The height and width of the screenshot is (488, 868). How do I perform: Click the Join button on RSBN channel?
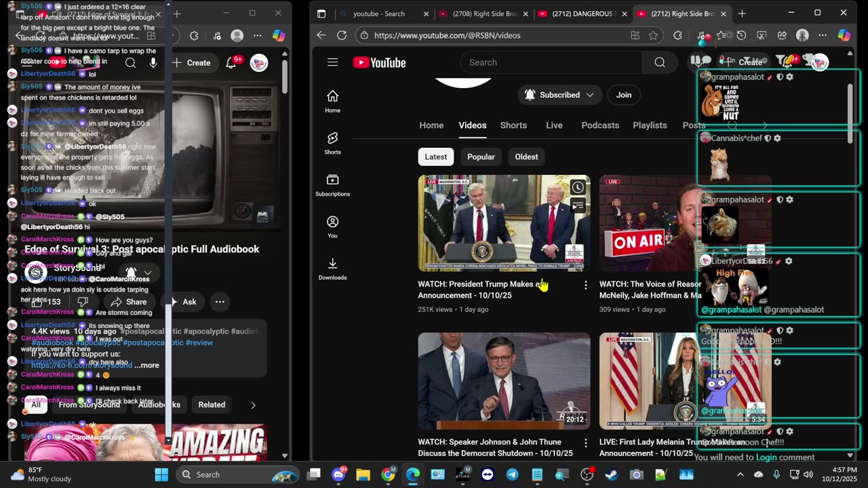pyautogui.click(x=624, y=95)
